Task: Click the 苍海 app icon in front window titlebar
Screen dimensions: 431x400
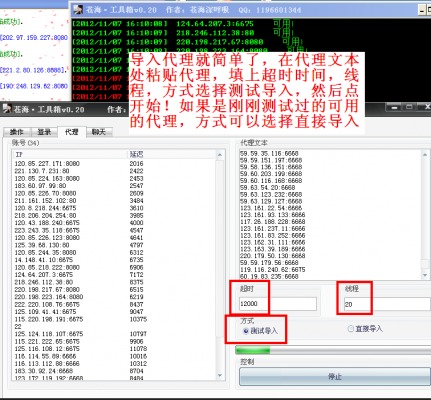Action: coord(7,109)
